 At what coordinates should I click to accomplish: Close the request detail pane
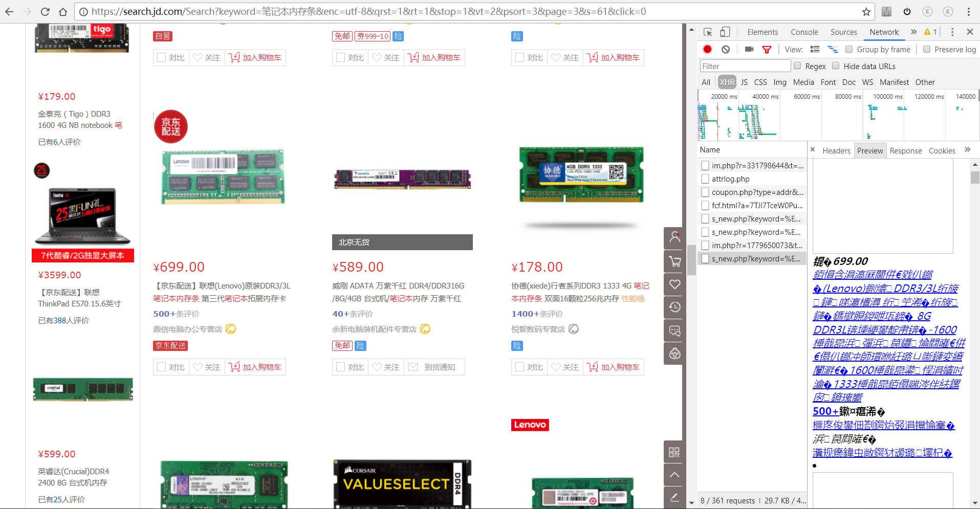(x=813, y=150)
